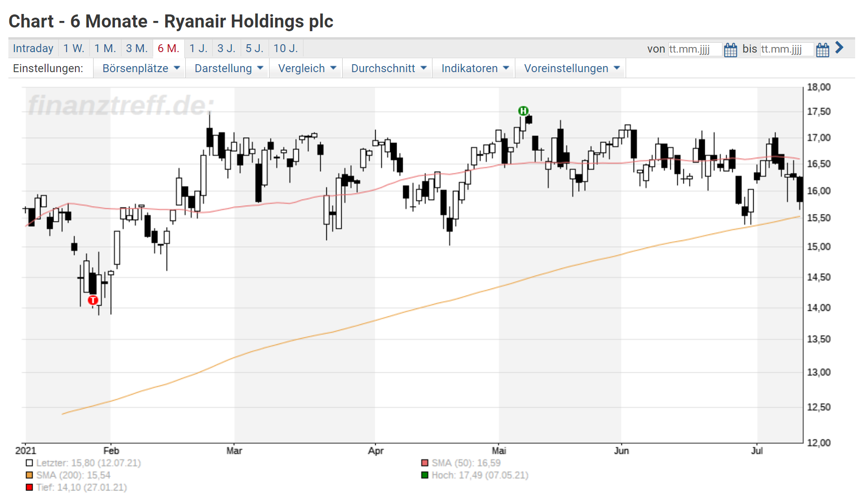This screenshot has height=504, width=857.
Task: Click the 'Jul' x-axis label
Action: point(757,450)
